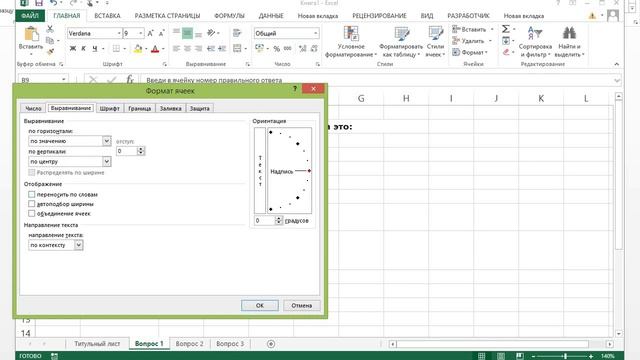Open the ФОРМУЛЫ ribbon tab

pyautogui.click(x=229, y=16)
